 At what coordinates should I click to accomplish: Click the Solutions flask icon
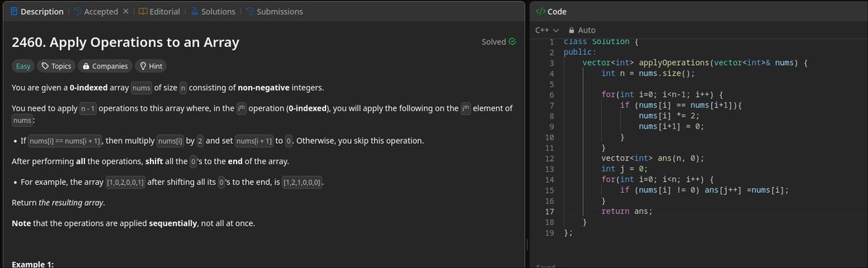[194, 12]
